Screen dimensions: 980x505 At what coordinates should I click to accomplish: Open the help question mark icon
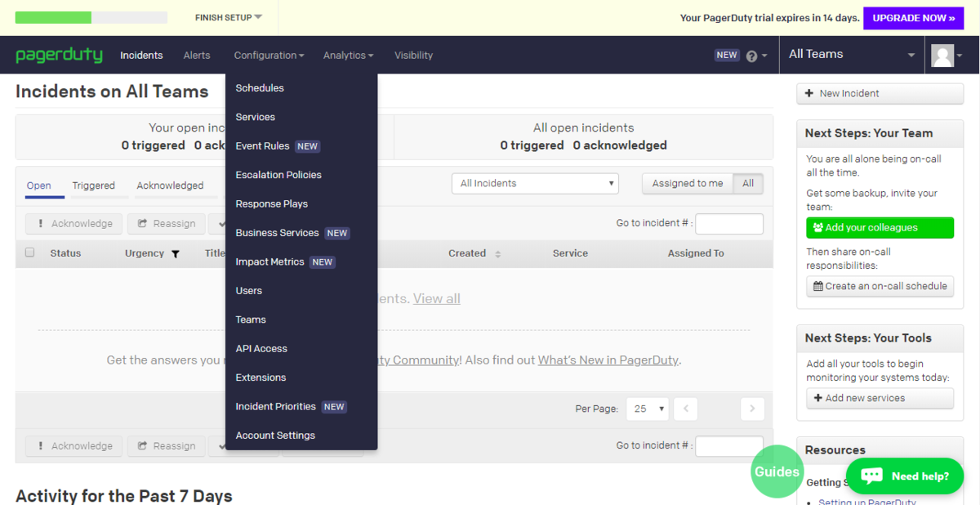point(751,56)
